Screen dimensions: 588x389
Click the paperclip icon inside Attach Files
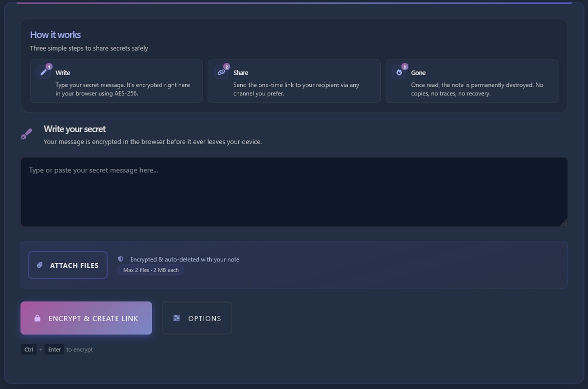coord(40,265)
